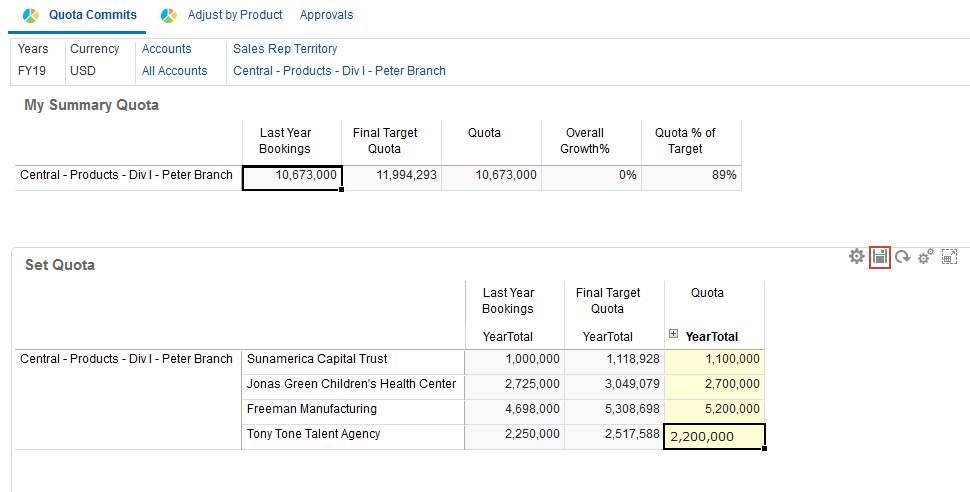
Task: Open the Set Quota settings gear
Action: (x=856, y=257)
